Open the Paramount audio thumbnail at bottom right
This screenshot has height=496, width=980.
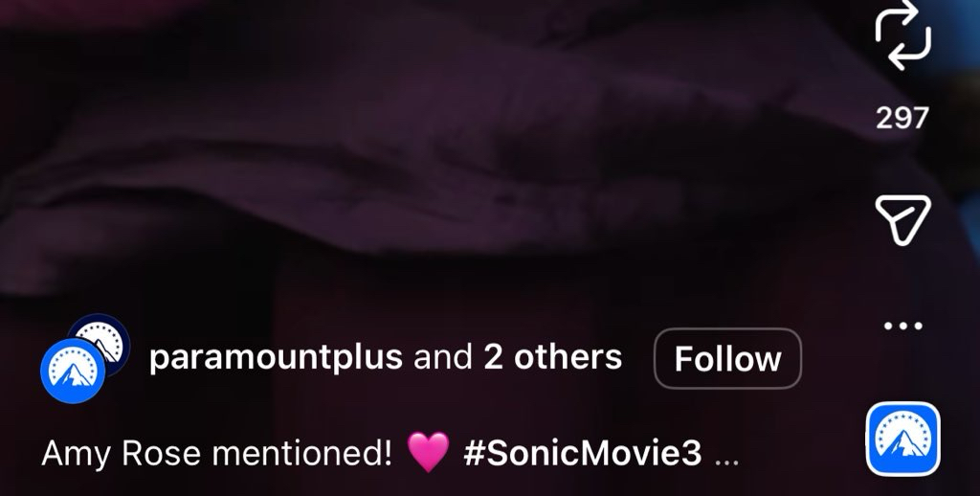(903, 439)
